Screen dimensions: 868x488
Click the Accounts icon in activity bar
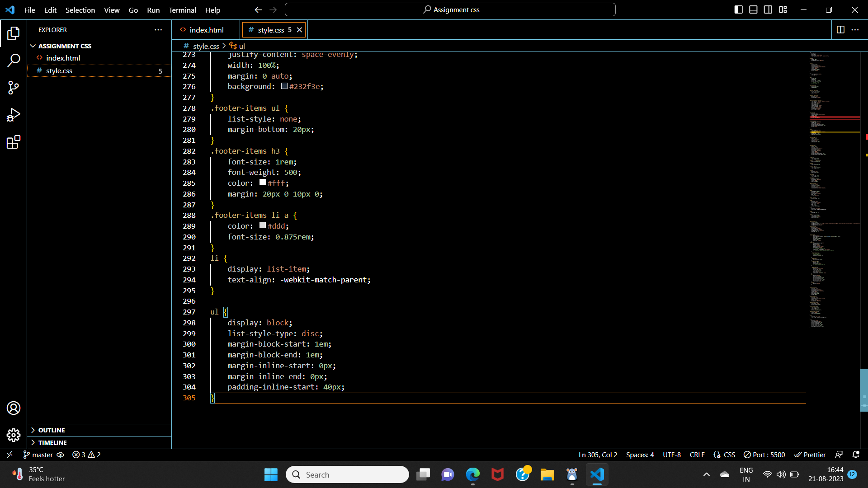pos(14,408)
